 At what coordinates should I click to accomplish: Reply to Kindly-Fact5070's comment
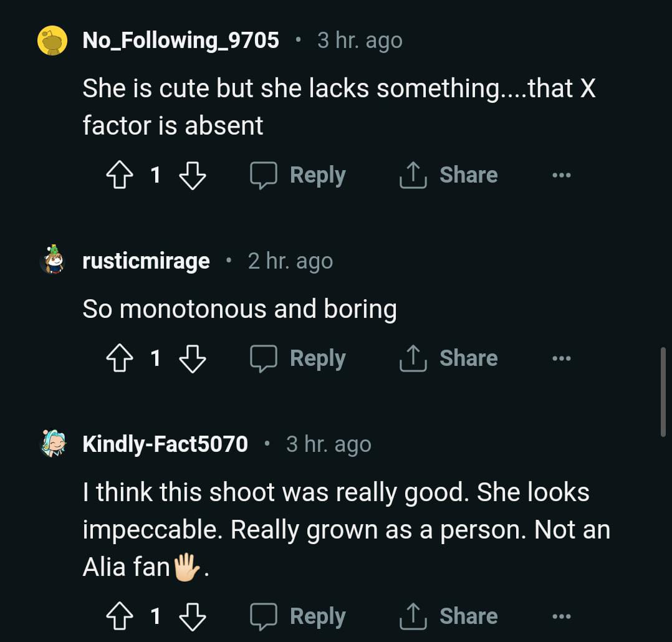pyautogui.click(x=298, y=617)
